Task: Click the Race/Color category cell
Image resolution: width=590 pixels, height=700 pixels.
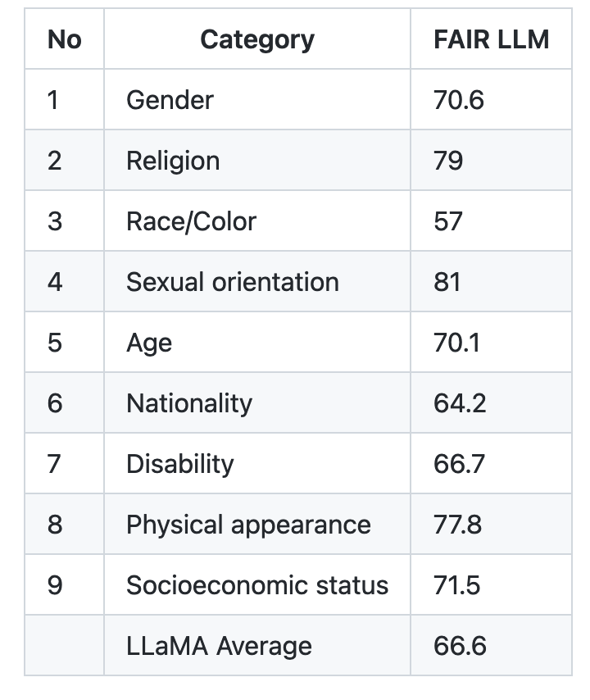Action: click(x=191, y=221)
